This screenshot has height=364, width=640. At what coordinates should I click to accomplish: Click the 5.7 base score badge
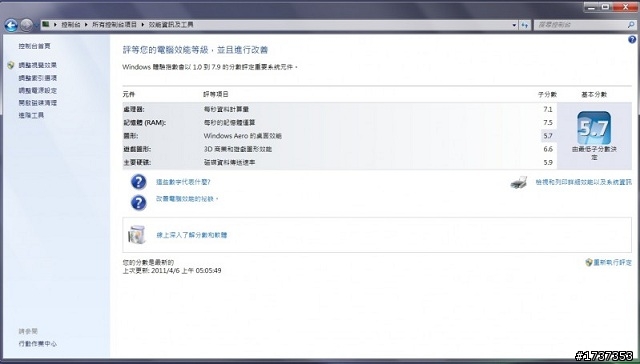(x=594, y=128)
